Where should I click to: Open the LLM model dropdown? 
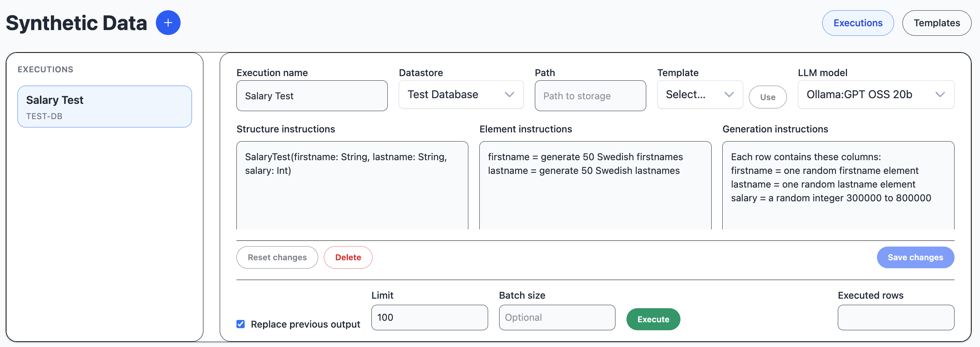(x=875, y=94)
